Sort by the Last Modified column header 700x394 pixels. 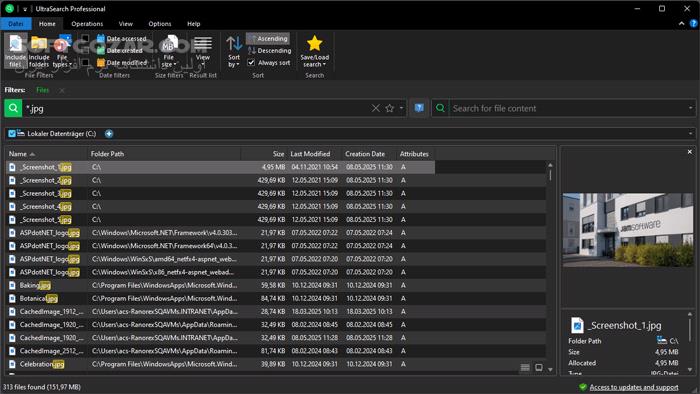[x=314, y=153]
